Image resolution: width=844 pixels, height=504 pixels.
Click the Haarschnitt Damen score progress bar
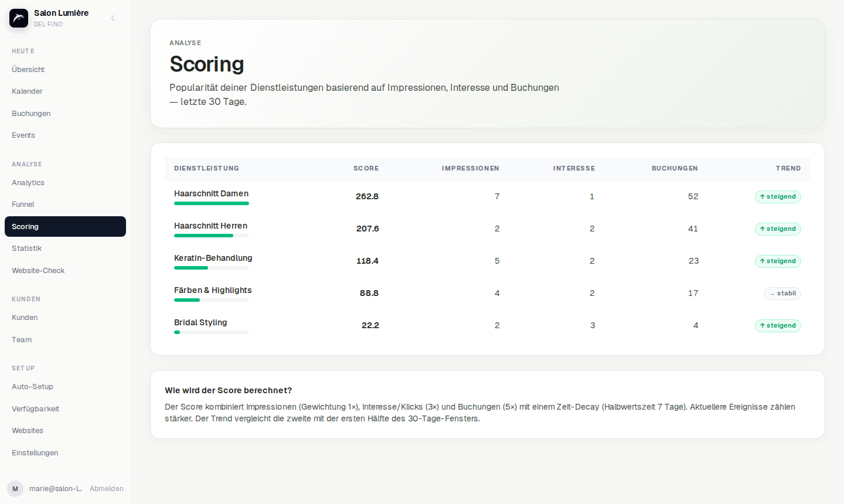click(x=212, y=203)
